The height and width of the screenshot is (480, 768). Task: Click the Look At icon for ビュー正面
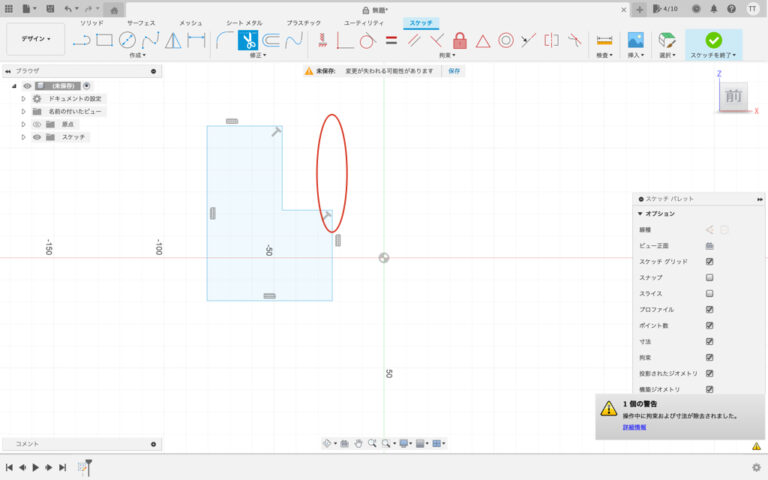(709, 245)
